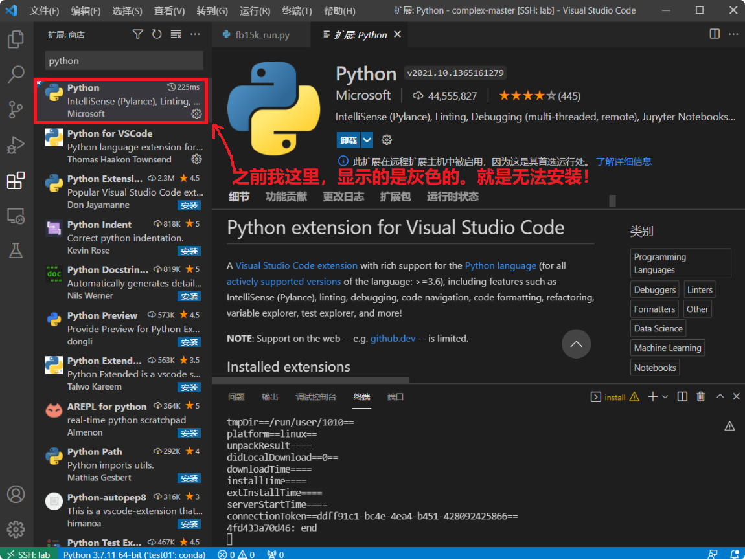The width and height of the screenshot is (745, 560).
Task: Open the 终端(T) menu
Action: click(x=297, y=10)
